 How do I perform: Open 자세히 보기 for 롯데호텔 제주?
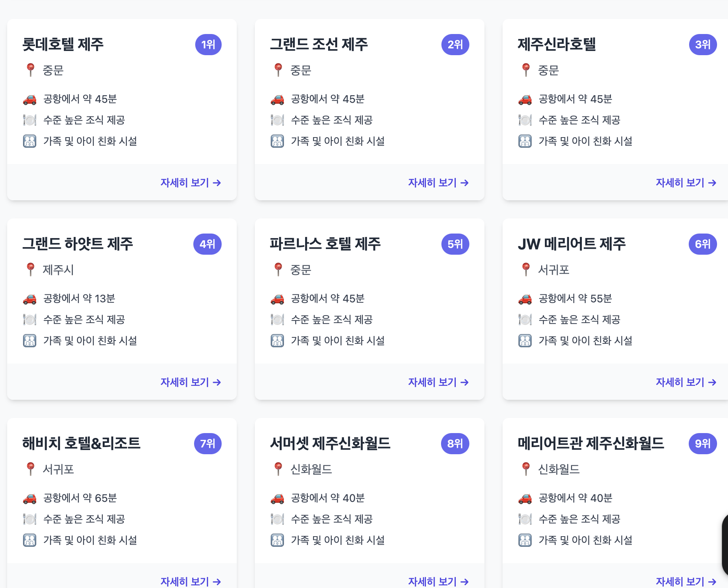click(190, 183)
